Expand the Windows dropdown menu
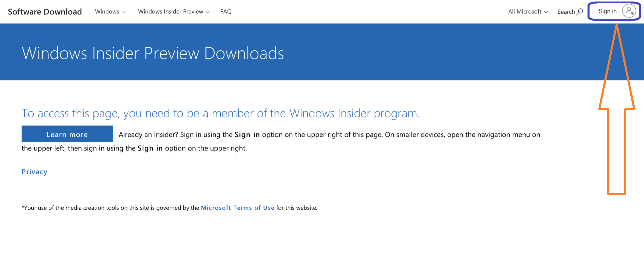644x259 pixels. [x=110, y=12]
